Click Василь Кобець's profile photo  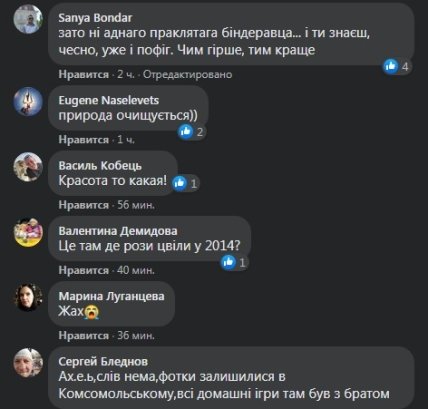click(x=28, y=167)
